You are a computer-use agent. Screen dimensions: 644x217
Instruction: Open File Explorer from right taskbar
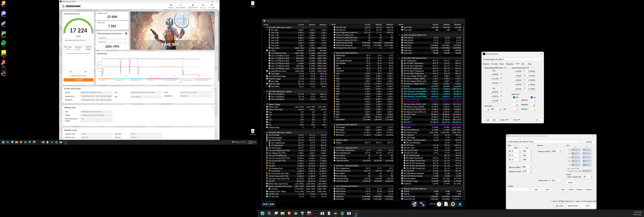pyautogui.click(x=282, y=213)
